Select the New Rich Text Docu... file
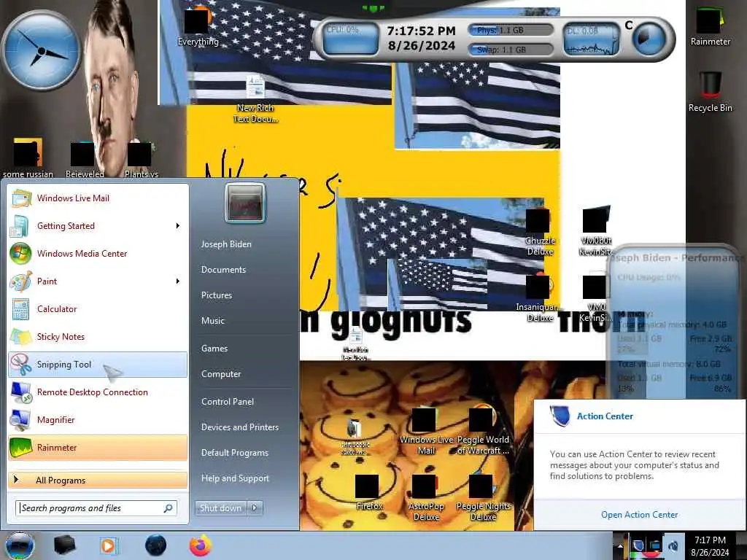The image size is (747, 560). (x=255, y=99)
